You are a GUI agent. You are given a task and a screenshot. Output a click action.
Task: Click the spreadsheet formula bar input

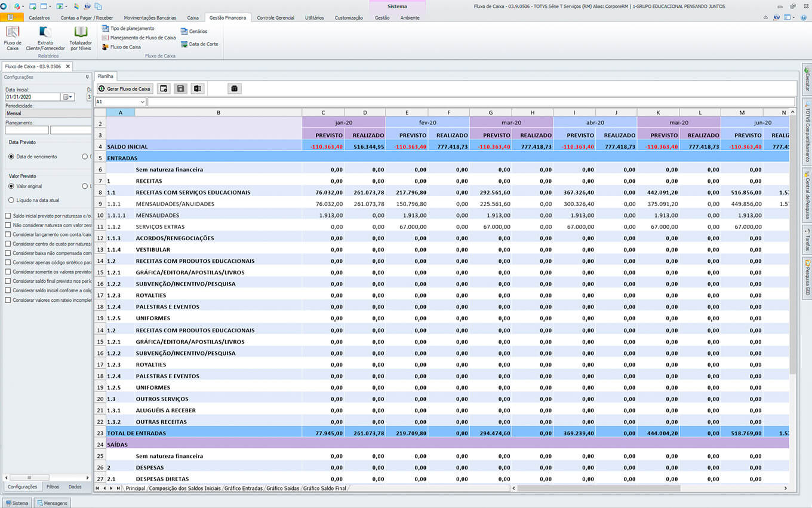coord(470,102)
